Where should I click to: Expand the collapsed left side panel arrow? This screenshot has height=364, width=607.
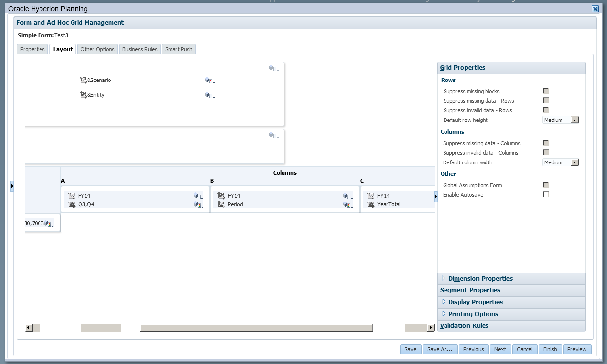(x=12, y=186)
